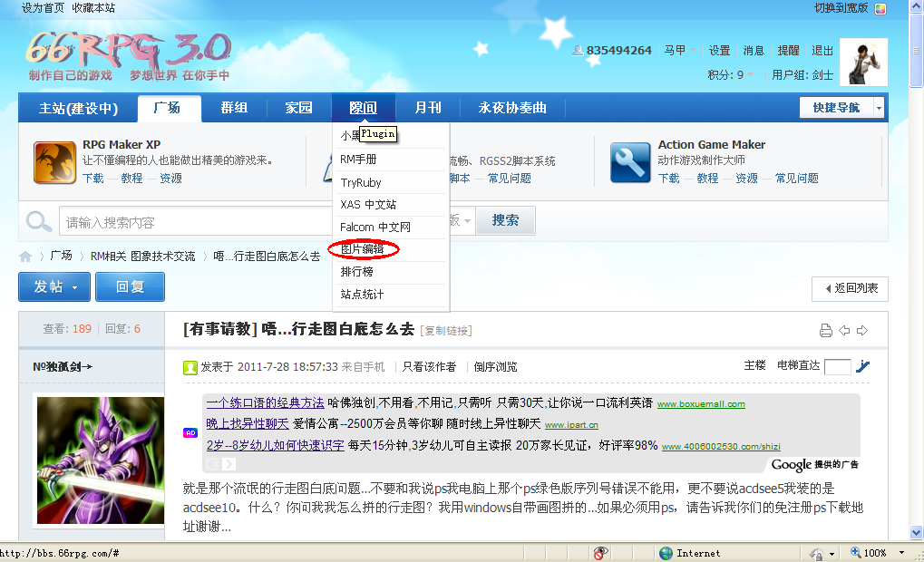Open the 月刊 navigation tab
This screenshot has width=924, height=562.
[x=428, y=108]
